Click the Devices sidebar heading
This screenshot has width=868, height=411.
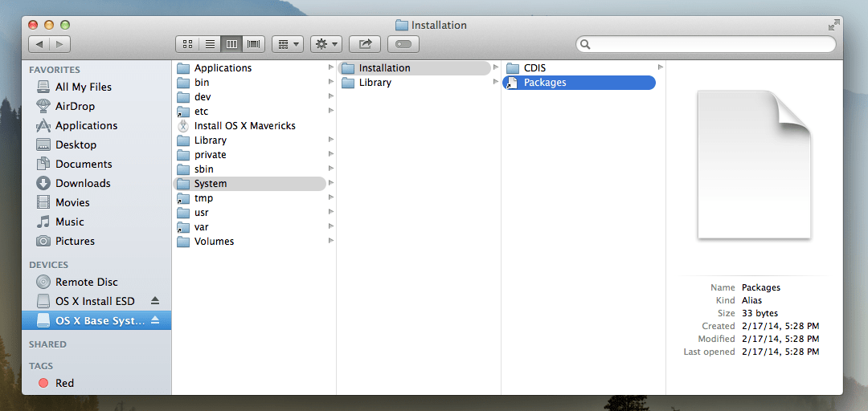coord(49,265)
